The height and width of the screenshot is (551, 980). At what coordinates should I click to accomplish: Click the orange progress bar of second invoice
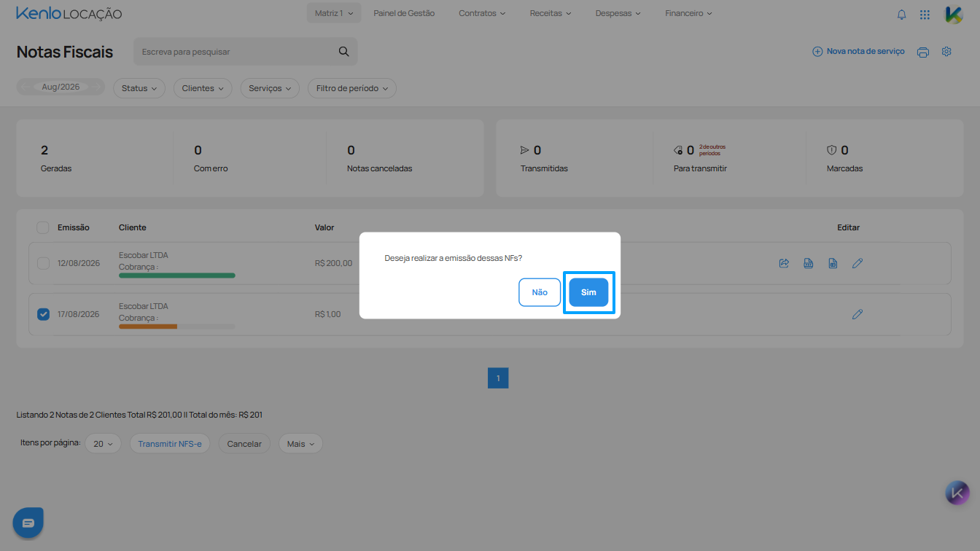point(148,327)
